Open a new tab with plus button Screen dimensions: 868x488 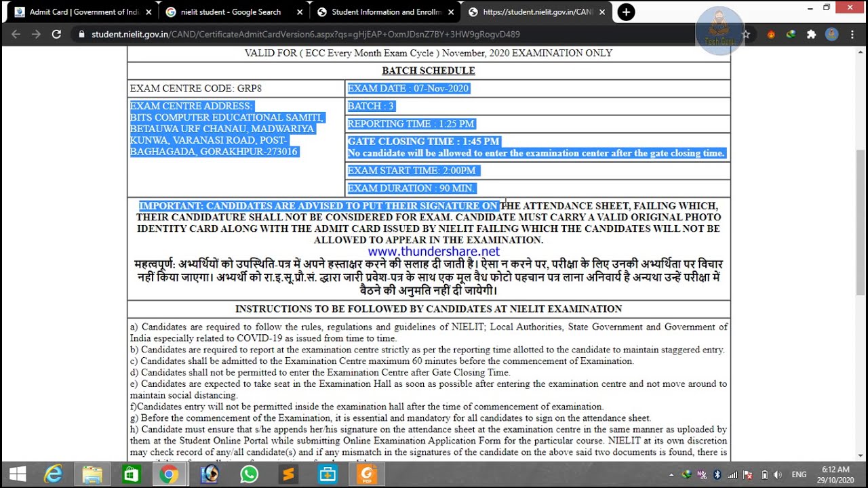[x=626, y=12]
